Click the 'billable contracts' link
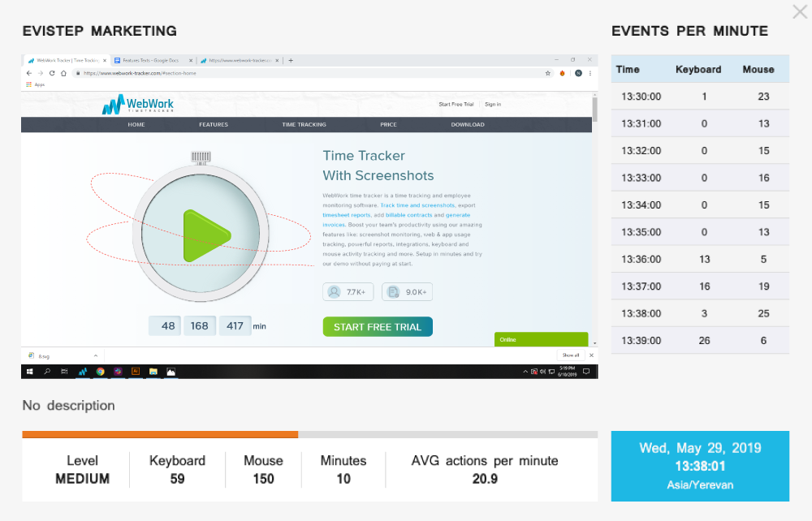The width and height of the screenshot is (812, 521). click(408, 215)
